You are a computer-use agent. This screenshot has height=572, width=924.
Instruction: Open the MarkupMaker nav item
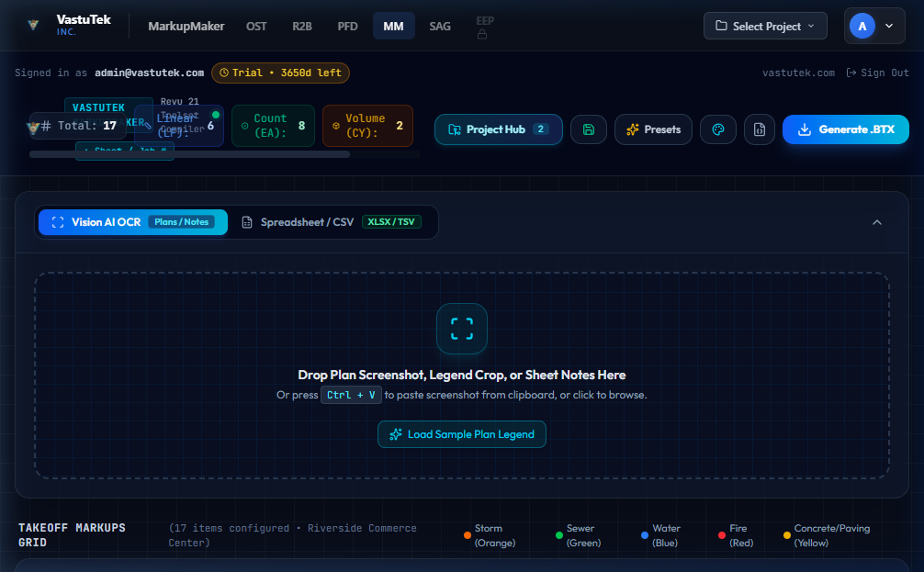[x=186, y=26]
